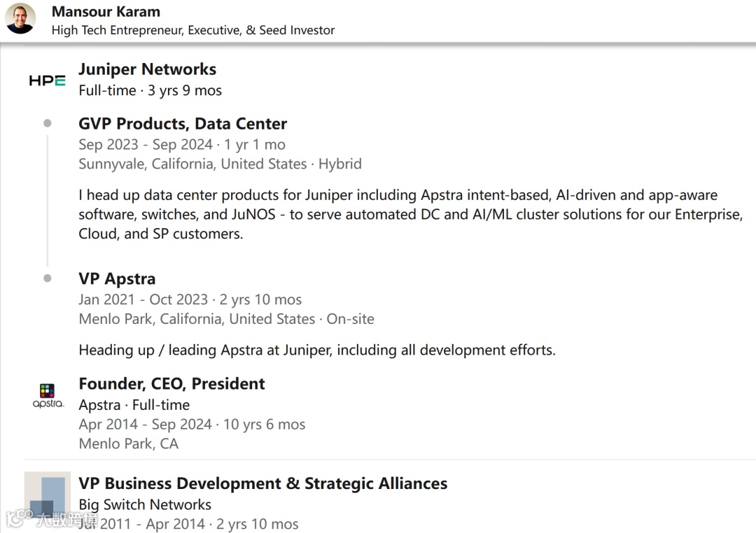The width and height of the screenshot is (756, 533).
Task: Click the Heading up Apstra description text
Action: pyautogui.click(x=316, y=350)
